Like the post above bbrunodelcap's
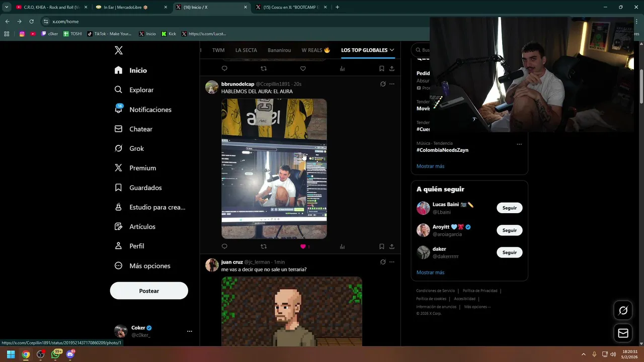 coord(303,68)
